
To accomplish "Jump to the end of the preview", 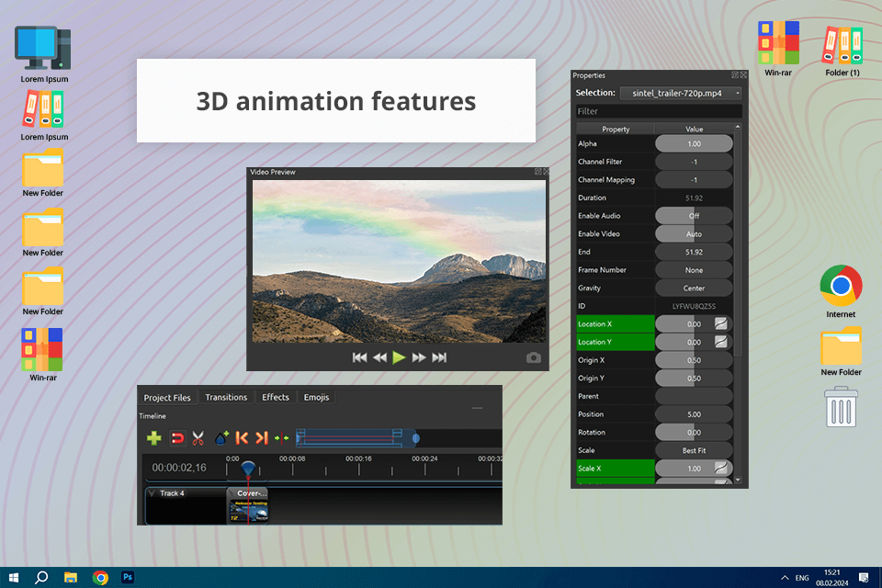I will point(439,357).
